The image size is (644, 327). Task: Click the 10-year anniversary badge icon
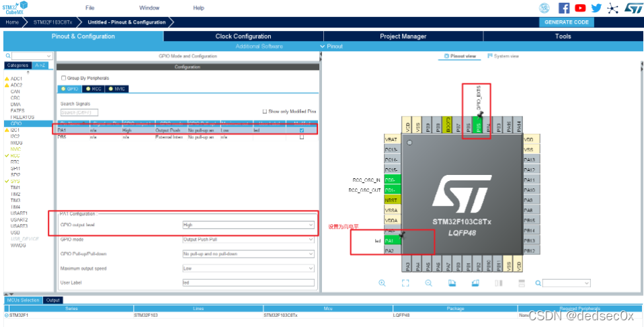[545, 8]
